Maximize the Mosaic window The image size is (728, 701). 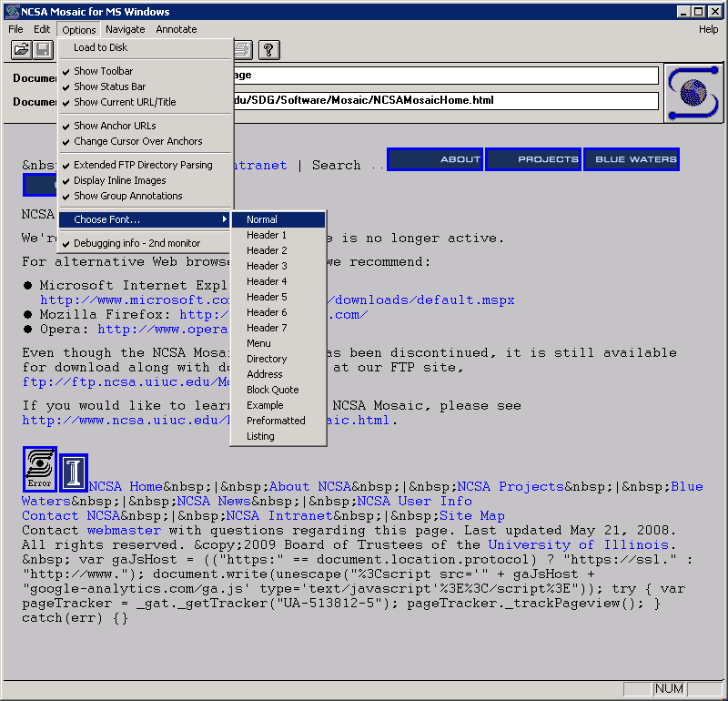click(698, 11)
